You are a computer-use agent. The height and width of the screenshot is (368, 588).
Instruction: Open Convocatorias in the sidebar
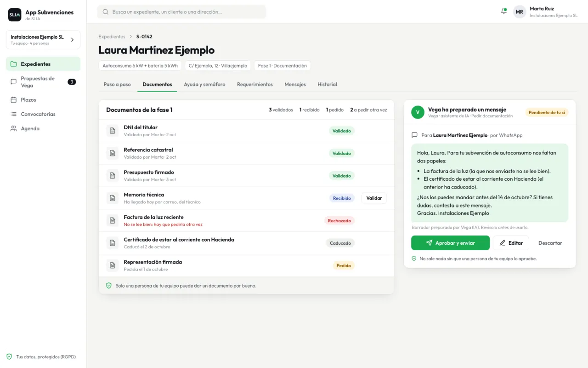(43, 114)
